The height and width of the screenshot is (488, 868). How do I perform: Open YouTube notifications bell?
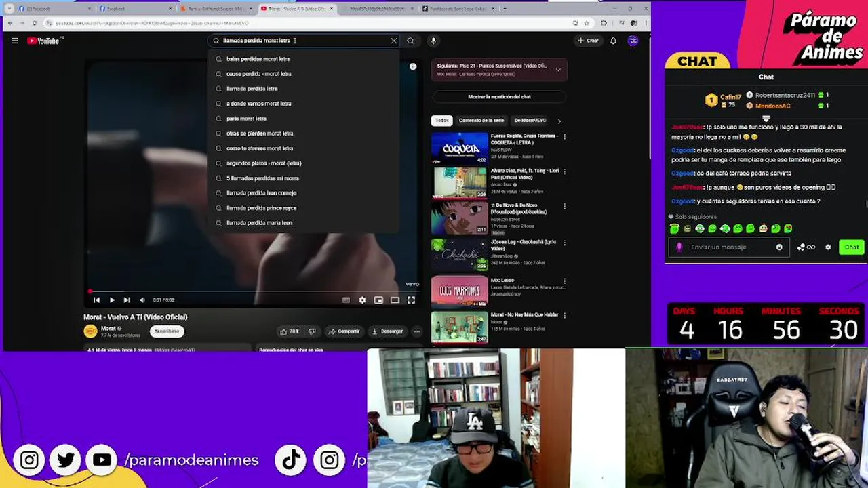coord(613,41)
